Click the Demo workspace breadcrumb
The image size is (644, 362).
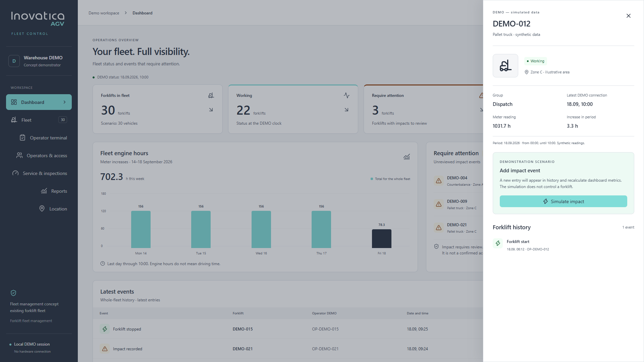pyautogui.click(x=104, y=13)
